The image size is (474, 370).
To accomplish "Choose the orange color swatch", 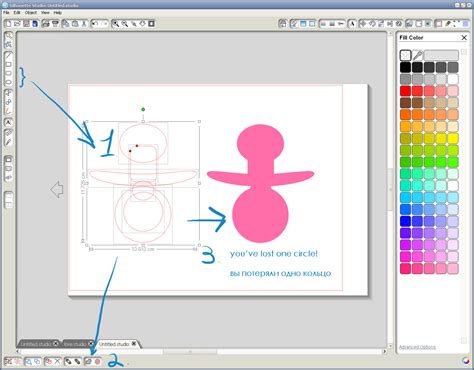I will [x=405, y=115].
